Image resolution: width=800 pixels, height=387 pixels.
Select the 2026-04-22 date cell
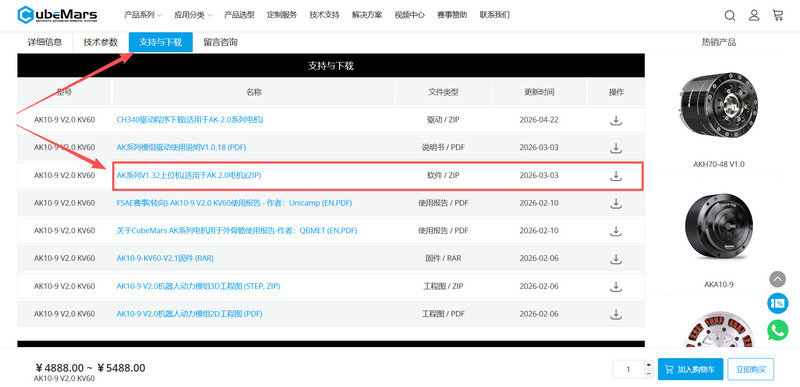539,120
